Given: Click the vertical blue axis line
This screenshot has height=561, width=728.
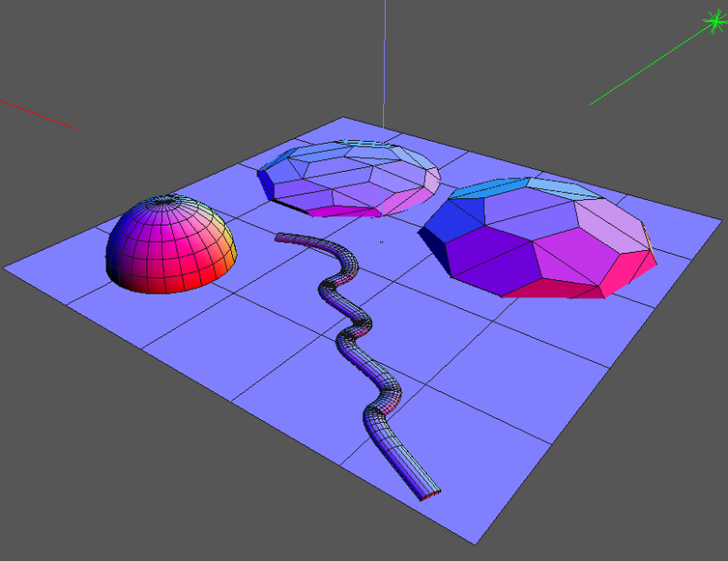Looking at the screenshot, I should point(384,64).
